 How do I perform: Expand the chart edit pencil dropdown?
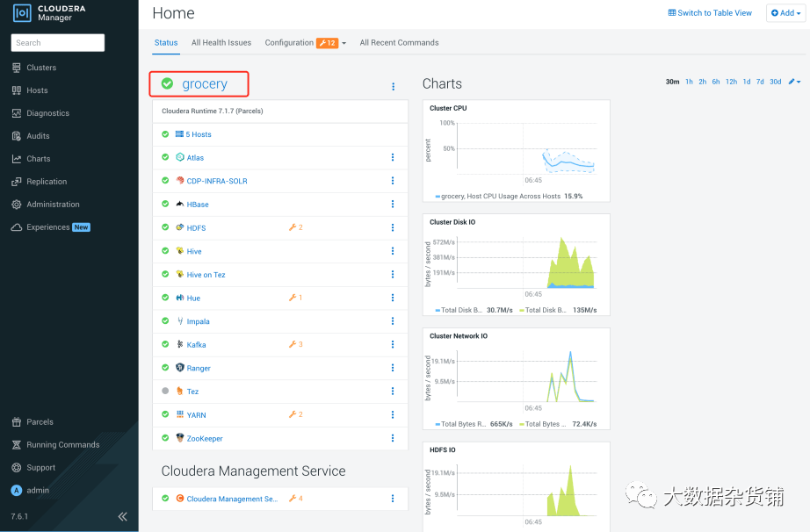[x=794, y=82]
